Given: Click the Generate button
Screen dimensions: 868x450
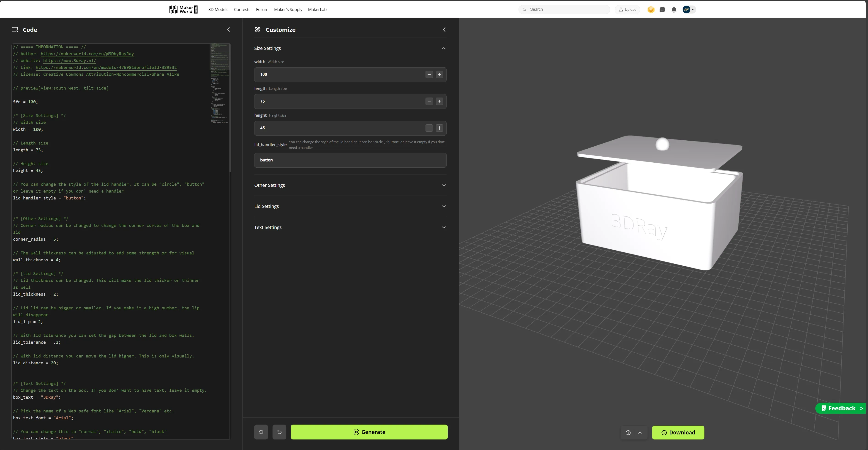Looking at the screenshot, I should pos(369,432).
